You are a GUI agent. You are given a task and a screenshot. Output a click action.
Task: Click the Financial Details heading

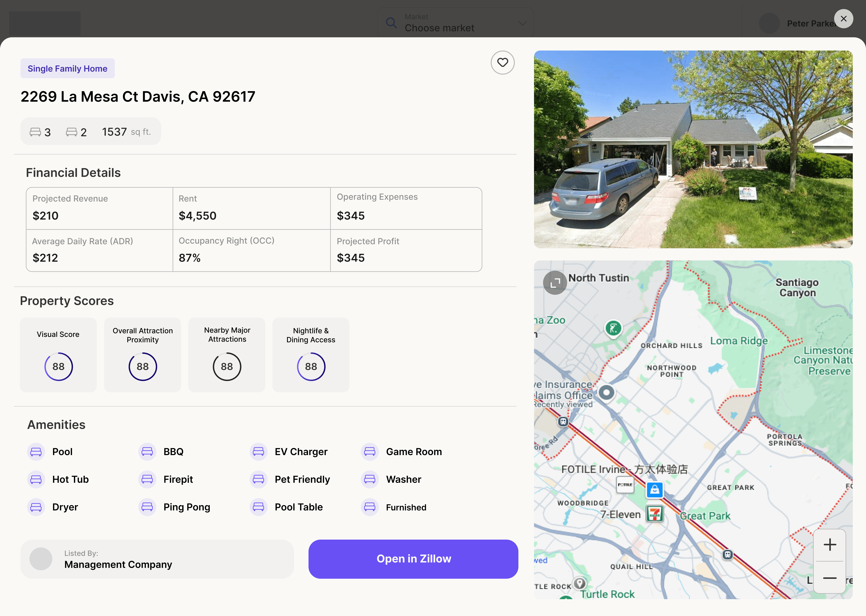73,173
